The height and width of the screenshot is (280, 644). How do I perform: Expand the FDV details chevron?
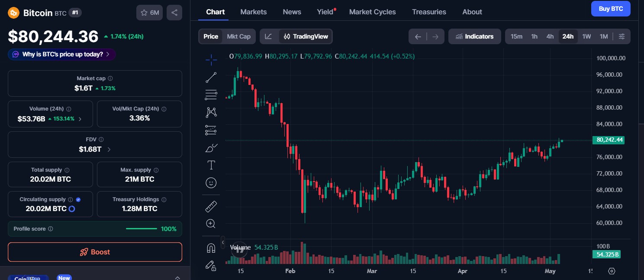pyautogui.click(x=109, y=150)
